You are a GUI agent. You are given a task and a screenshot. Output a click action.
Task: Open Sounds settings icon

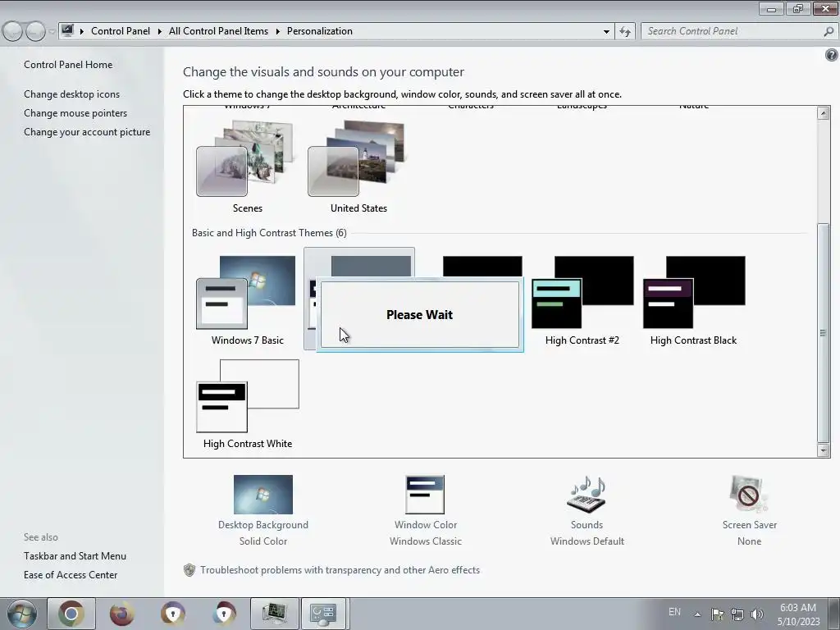tap(587, 495)
